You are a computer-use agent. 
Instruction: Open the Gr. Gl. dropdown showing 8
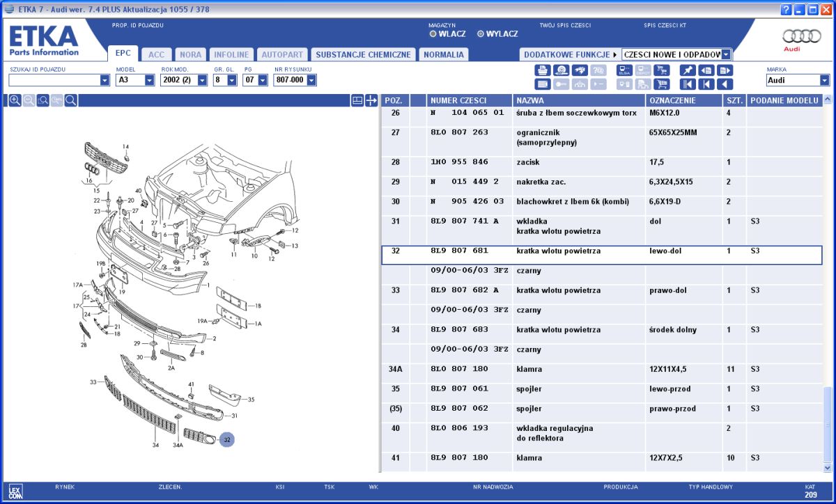[x=233, y=80]
